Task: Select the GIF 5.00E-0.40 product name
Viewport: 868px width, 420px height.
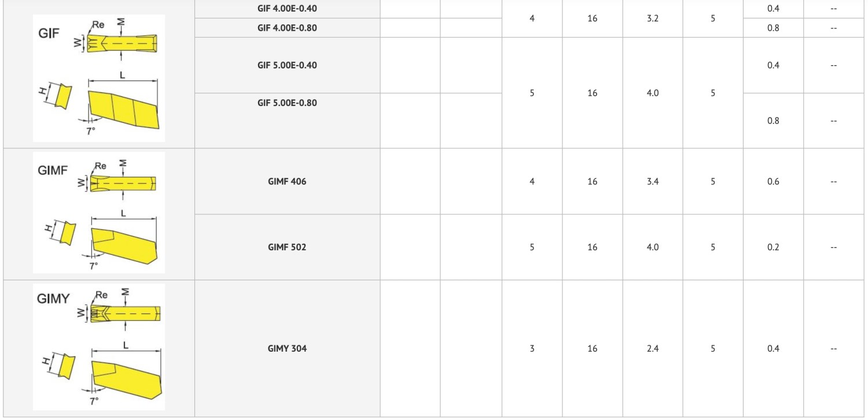Action: pyautogui.click(x=287, y=65)
